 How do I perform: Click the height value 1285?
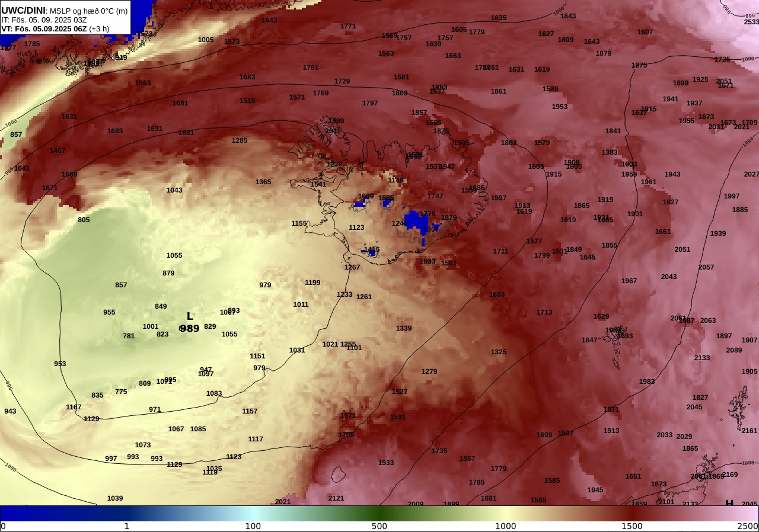[x=240, y=140]
